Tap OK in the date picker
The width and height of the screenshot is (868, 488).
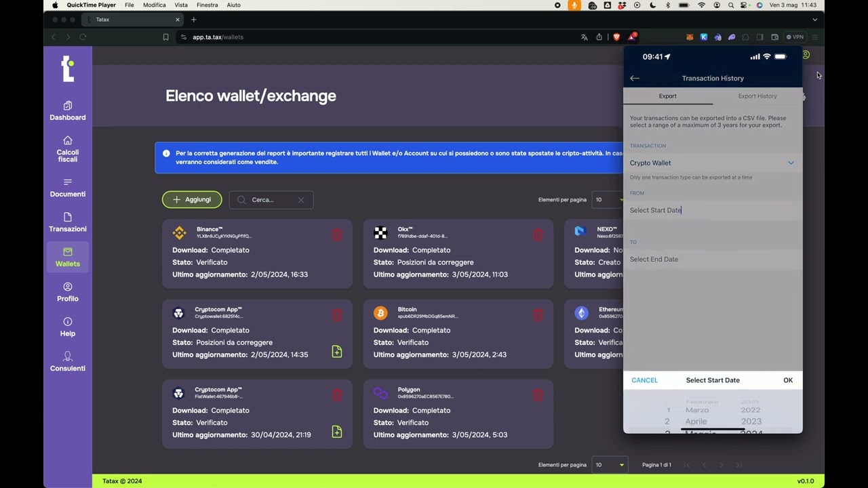tap(788, 380)
